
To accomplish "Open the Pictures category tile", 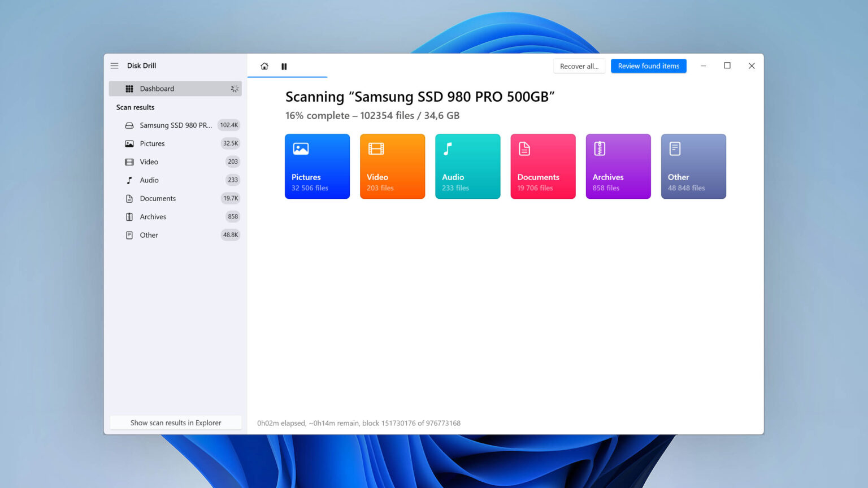I will point(317,166).
